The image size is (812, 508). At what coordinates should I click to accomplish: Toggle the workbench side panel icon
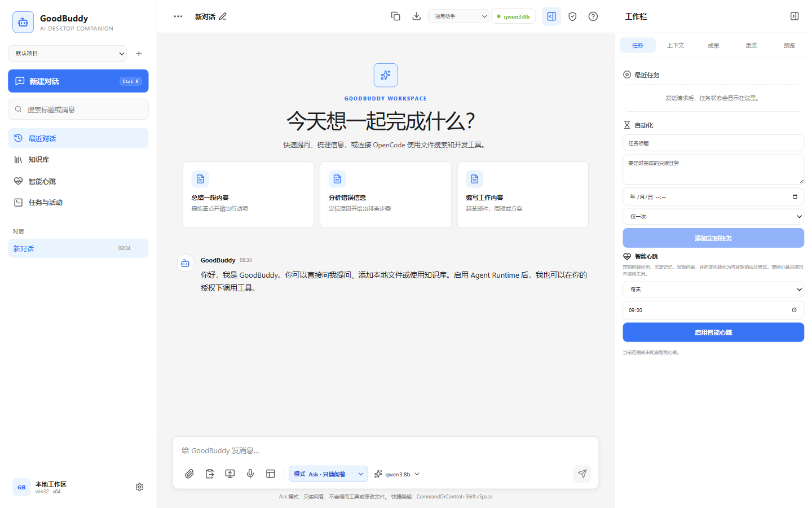click(x=551, y=16)
